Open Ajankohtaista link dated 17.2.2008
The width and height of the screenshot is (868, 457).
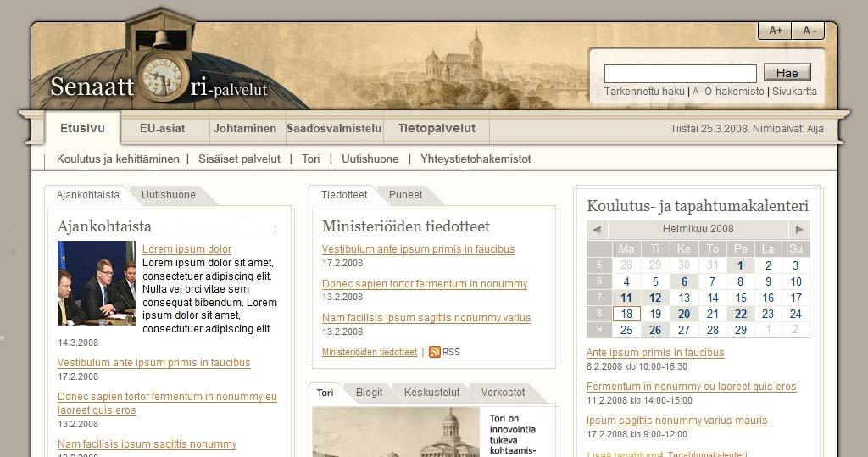coord(154,363)
